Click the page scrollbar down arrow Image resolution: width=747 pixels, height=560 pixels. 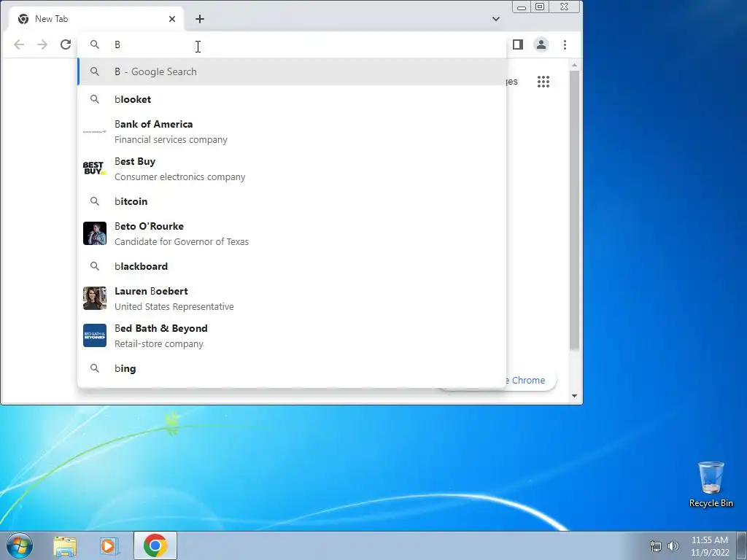pos(575,396)
